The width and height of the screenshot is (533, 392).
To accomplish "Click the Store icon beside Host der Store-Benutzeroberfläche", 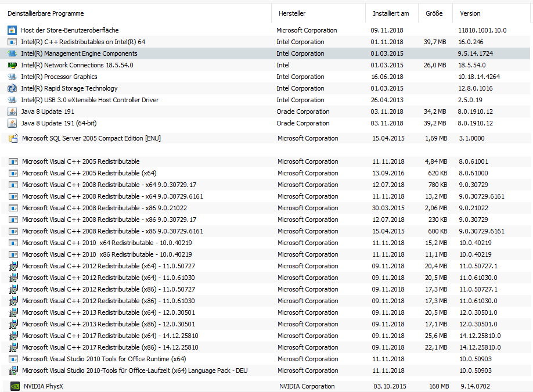I will (12, 30).
